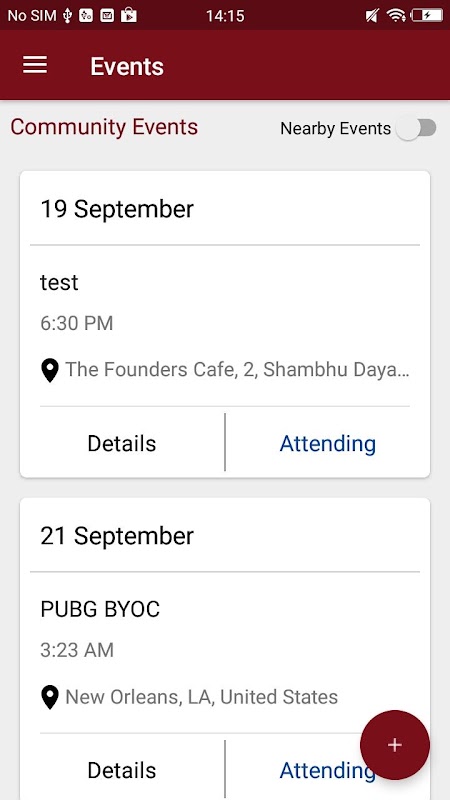The height and width of the screenshot is (800, 450).
Task: Tap the location pin beside The Founders Cafe
Action: [x=49, y=370]
